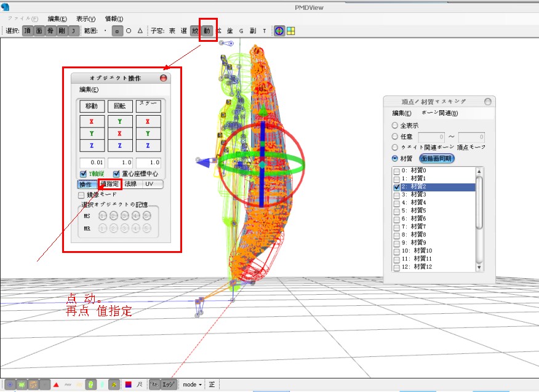Click the 移動 move button

[x=92, y=106]
